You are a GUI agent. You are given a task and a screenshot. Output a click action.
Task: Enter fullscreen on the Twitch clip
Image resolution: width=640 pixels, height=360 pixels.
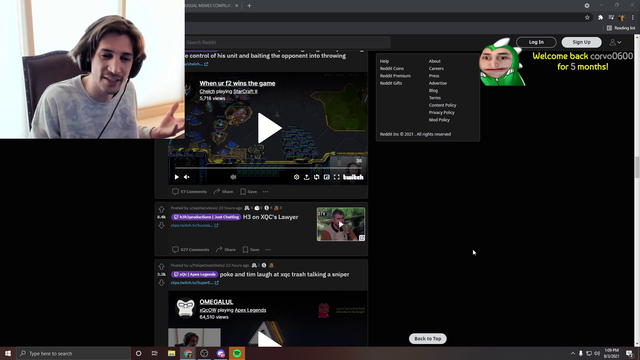pyautogui.click(x=337, y=177)
